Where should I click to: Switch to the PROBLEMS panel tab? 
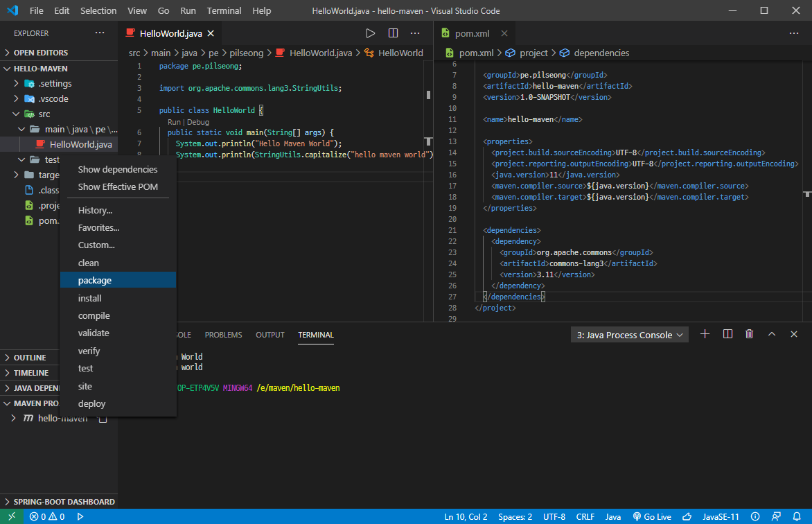pos(223,335)
